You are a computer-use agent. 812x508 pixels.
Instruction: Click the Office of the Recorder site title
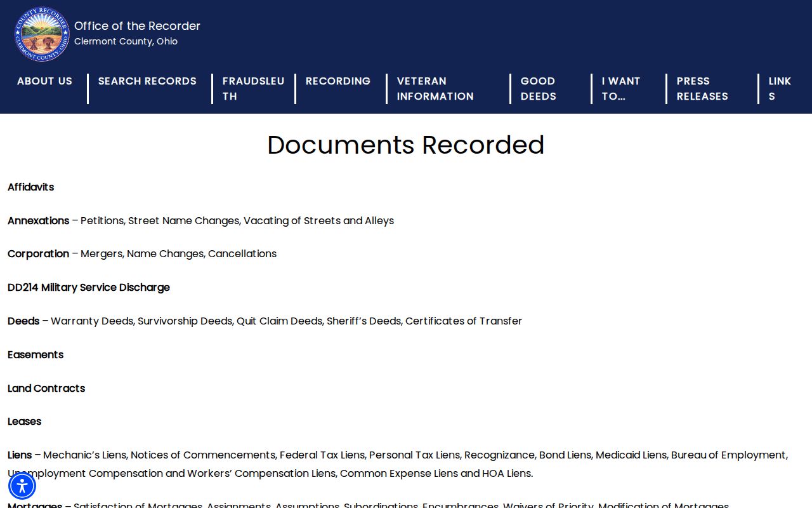pos(137,26)
